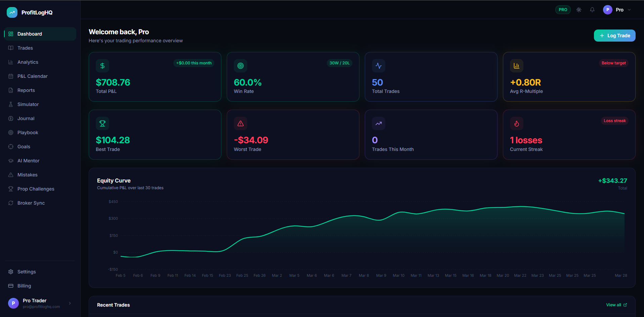Switch to the Dashboard menu item
The width and height of the screenshot is (644, 317).
pos(30,34)
